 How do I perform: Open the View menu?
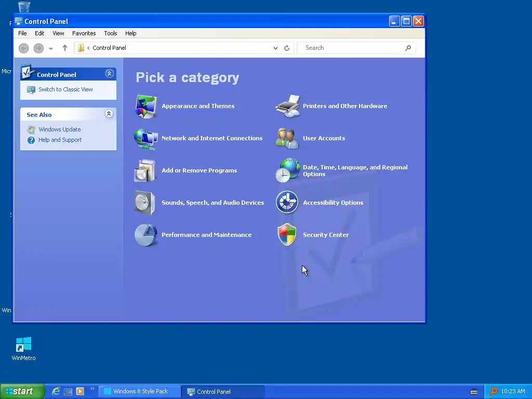58,33
